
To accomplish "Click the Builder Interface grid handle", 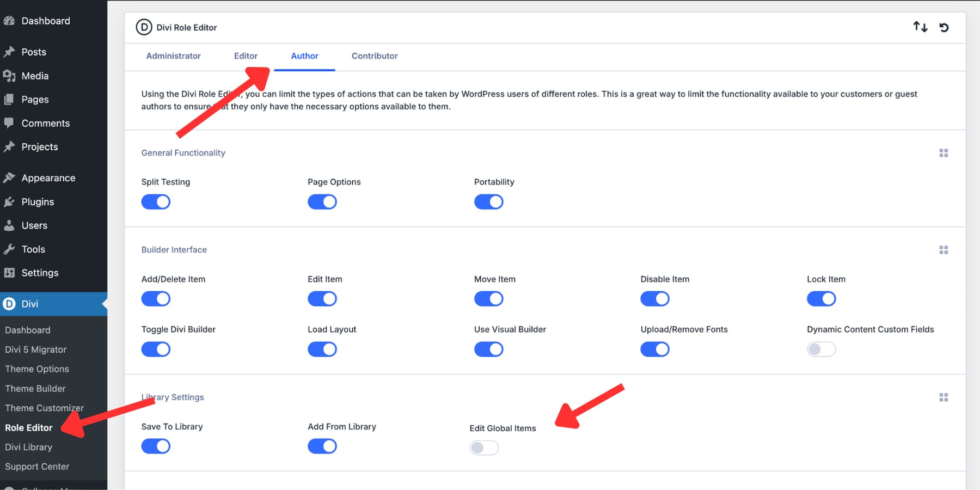I will (x=944, y=250).
